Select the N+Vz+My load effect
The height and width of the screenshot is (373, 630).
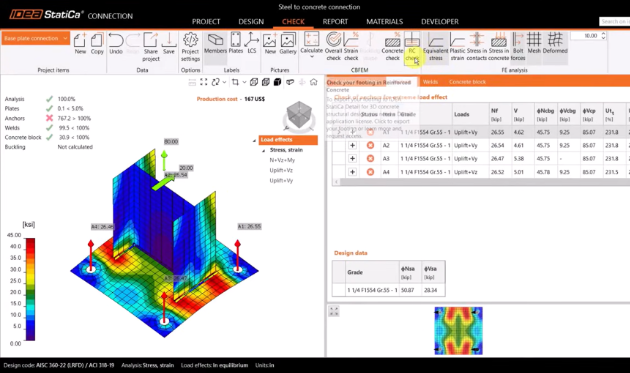click(x=282, y=160)
